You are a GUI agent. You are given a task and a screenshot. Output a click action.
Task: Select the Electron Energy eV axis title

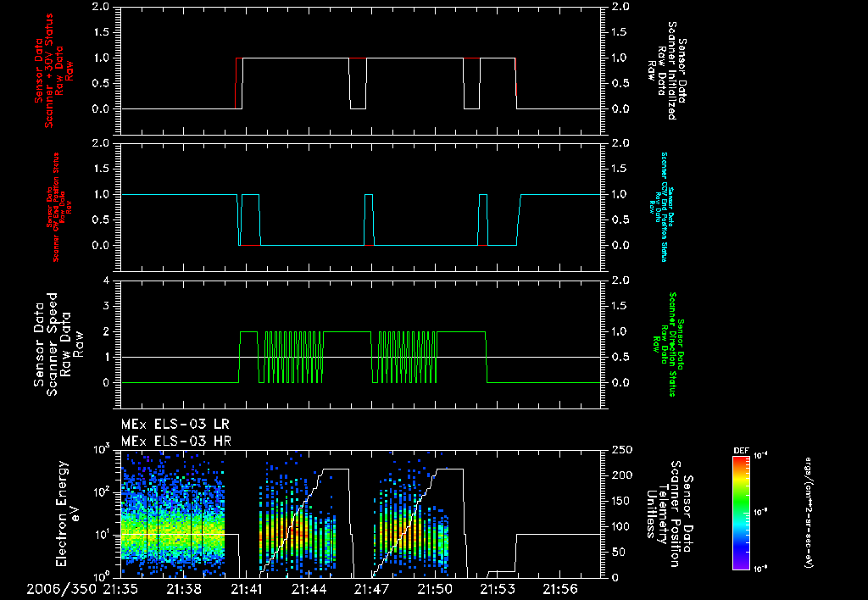(68, 513)
